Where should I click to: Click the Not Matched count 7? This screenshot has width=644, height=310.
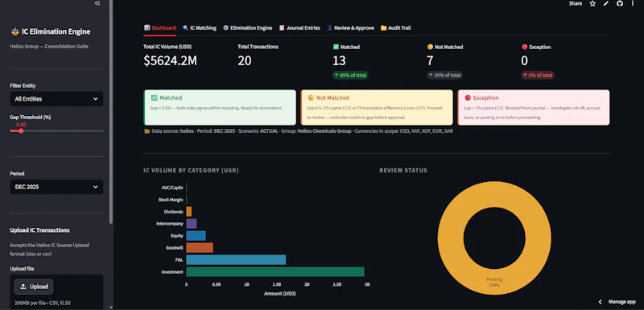[430, 60]
